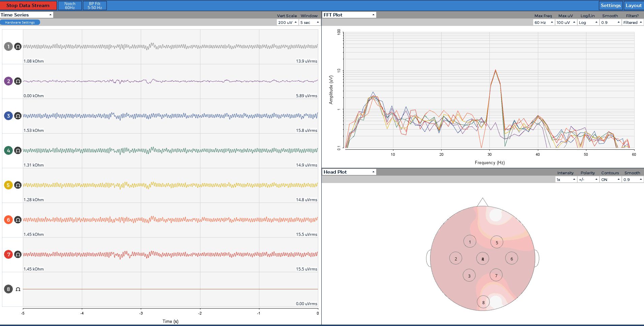Open the FFT Max Freq dropdown
This screenshot has height=326, width=644.
(544, 22)
